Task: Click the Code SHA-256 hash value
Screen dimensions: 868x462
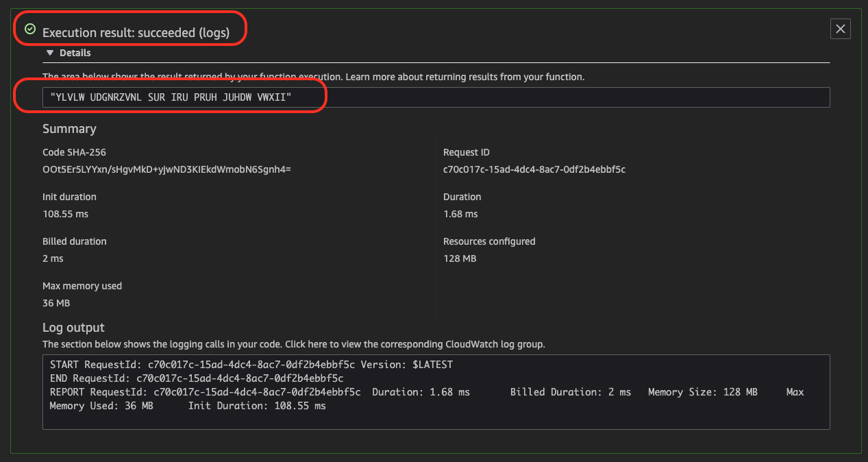Action: click(x=166, y=169)
